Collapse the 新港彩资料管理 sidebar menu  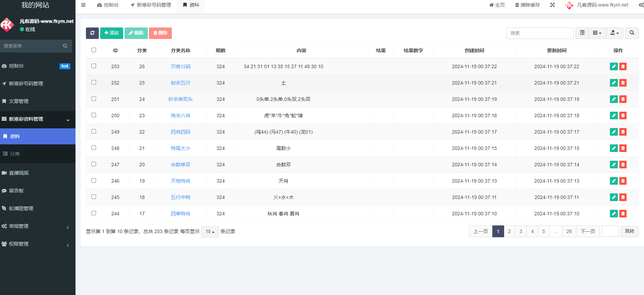click(x=38, y=119)
